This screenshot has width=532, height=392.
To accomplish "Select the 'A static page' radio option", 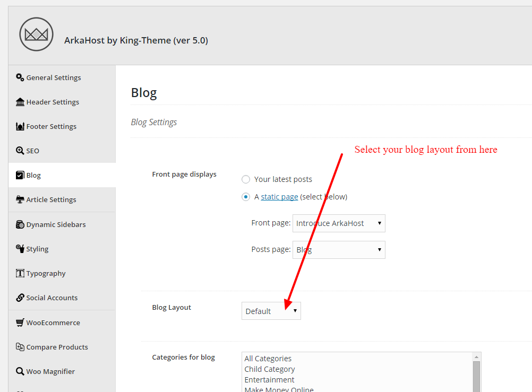I will pyautogui.click(x=246, y=197).
